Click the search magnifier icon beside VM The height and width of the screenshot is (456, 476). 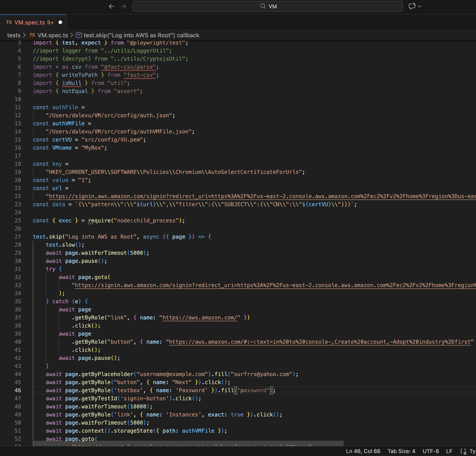(x=263, y=6)
